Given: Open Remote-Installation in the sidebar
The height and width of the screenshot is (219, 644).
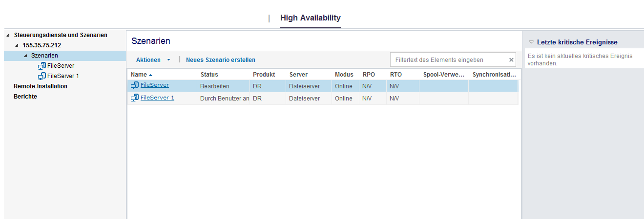Looking at the screenshot, I should click(41, 86).
